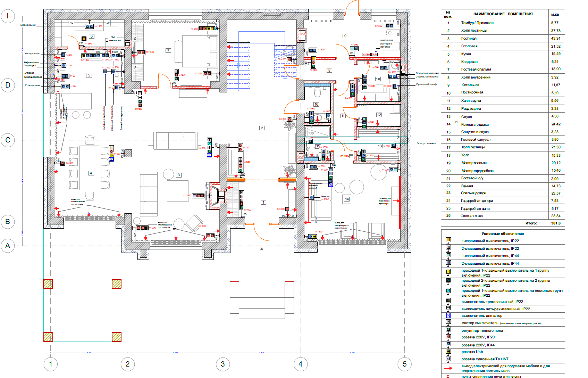Click the 2-клавишный выключатель IP22 legend symbol
Image resolution: width=588 pixels, height=378 pixels.
448,248
